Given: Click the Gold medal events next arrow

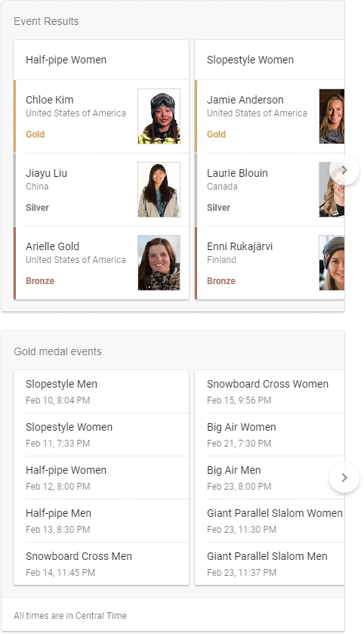Looking at the screenshot, I should (344, 478).
